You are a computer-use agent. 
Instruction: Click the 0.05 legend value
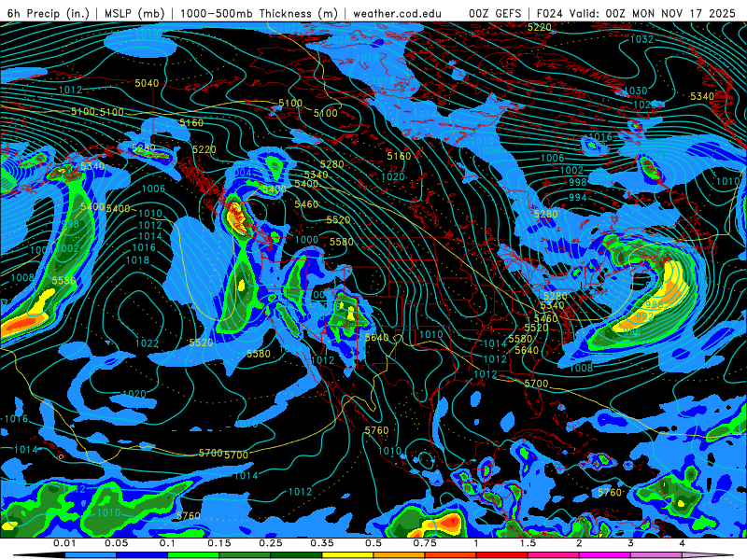(x=116, y=543)
